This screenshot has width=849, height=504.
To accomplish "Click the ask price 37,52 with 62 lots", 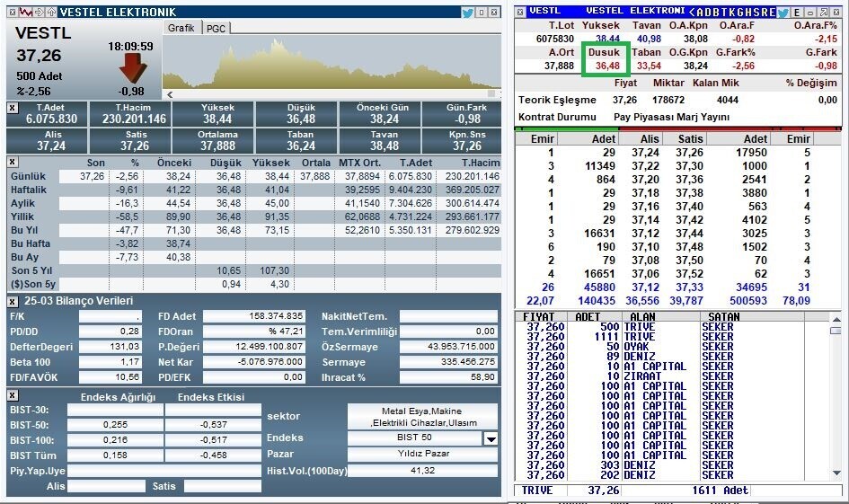I will pos(689,274).
